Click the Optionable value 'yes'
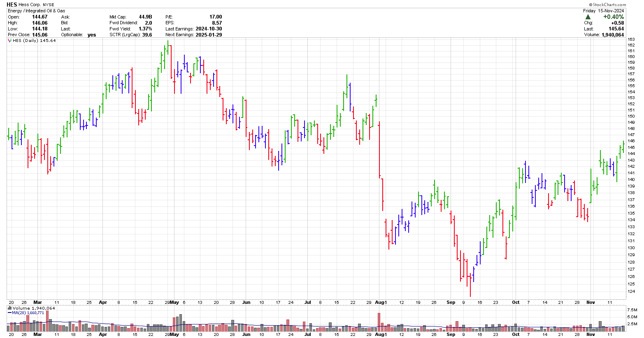 92,35
